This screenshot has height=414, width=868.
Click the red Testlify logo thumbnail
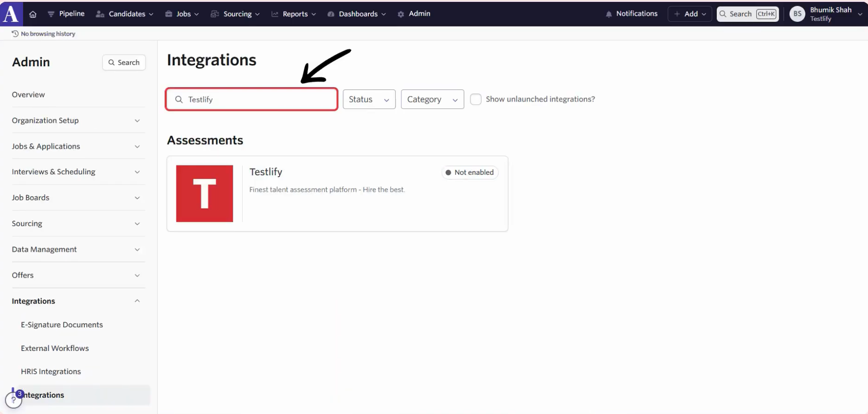coord(205,194)
